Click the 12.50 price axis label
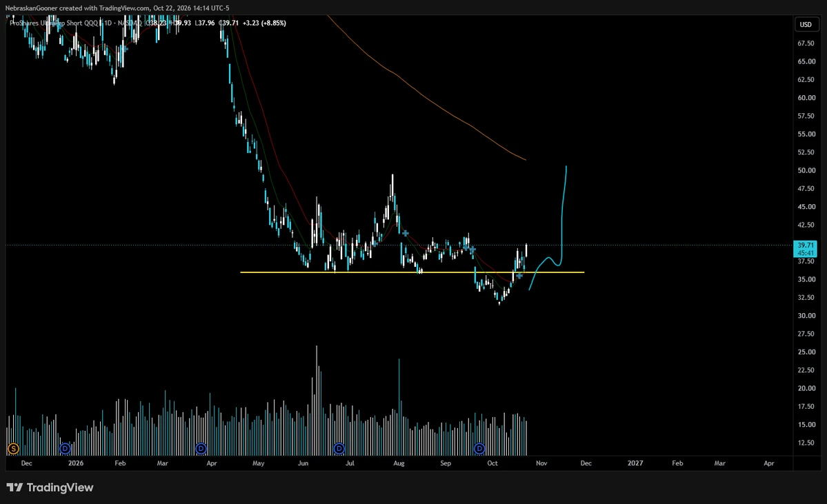Viewport: 827px width, 504px height. (806, 443)
